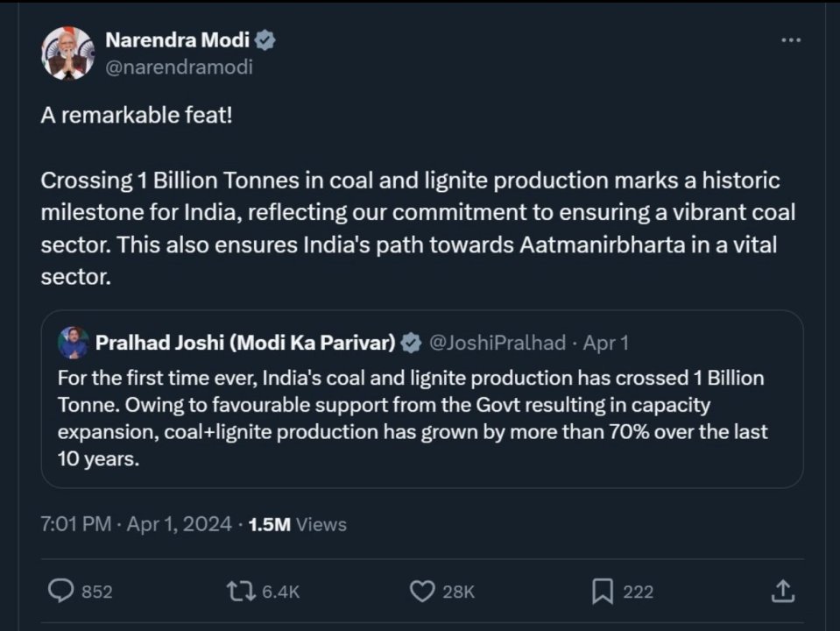Viewport: 840px width, 631px height.
Task: Click the 28K likes count
Action: click(458, 592)
